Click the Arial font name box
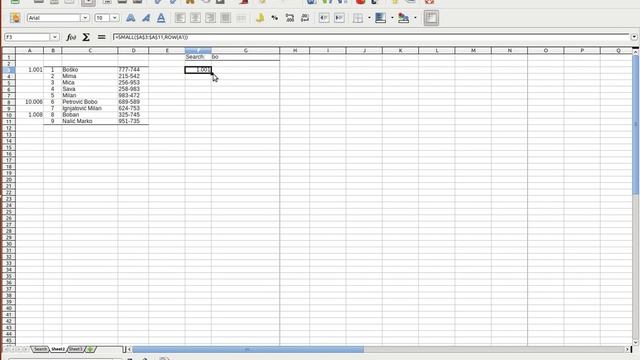The image size is (640, 360). (54, 18)
